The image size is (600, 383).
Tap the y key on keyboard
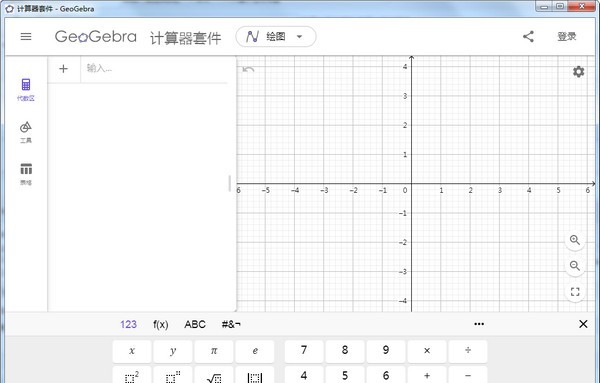tap(173, 351)
